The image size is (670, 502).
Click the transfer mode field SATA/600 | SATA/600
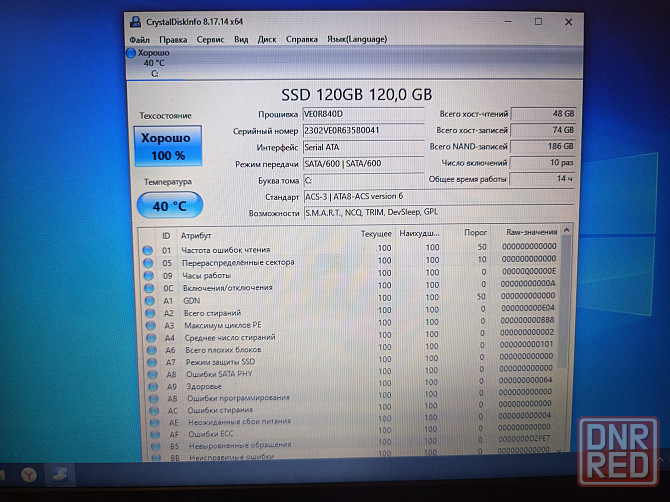click(x=364, y=164)
